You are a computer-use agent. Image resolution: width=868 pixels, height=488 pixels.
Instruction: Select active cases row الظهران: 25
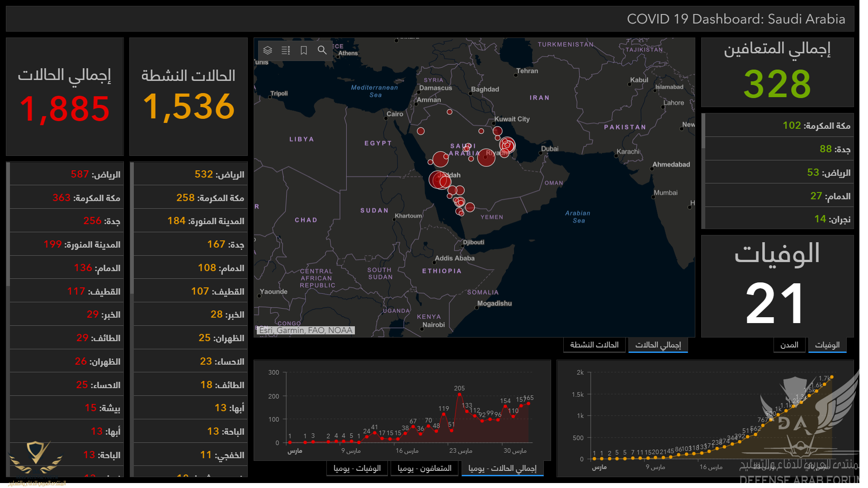[x=190, y=338]
